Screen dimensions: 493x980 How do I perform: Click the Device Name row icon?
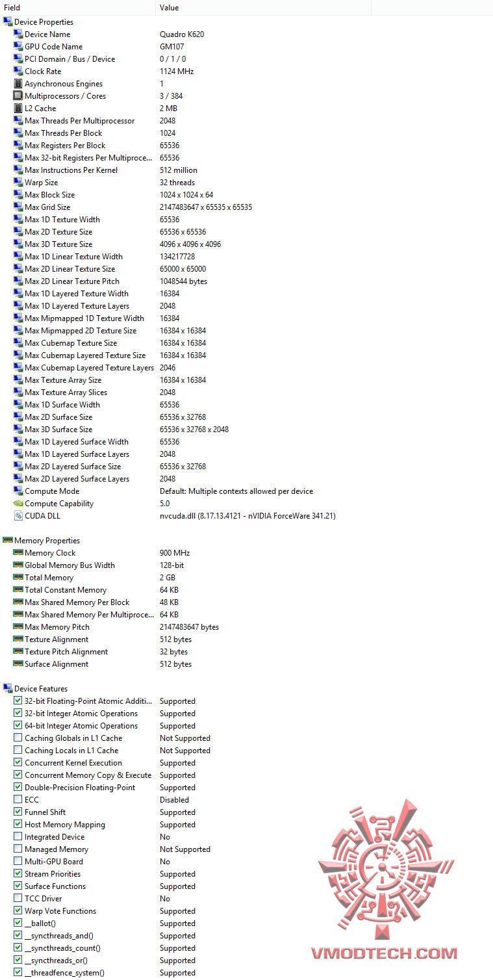pyautogui.click(x=18, y=34)
